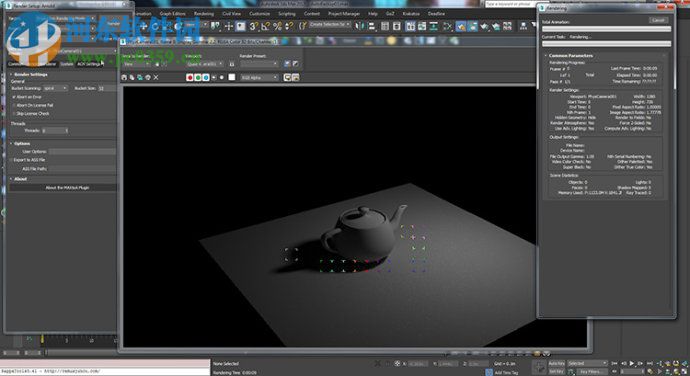The height and width of the screenshot is (376, 690).
Task: Open the Scripting menu
Action: (x=287, y=14)
